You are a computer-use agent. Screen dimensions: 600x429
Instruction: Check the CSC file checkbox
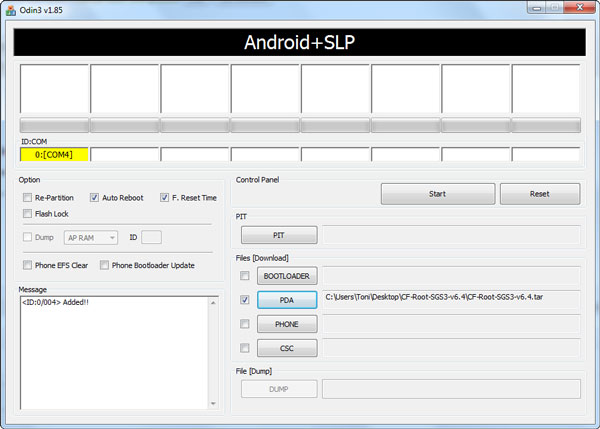click(245, 348)
